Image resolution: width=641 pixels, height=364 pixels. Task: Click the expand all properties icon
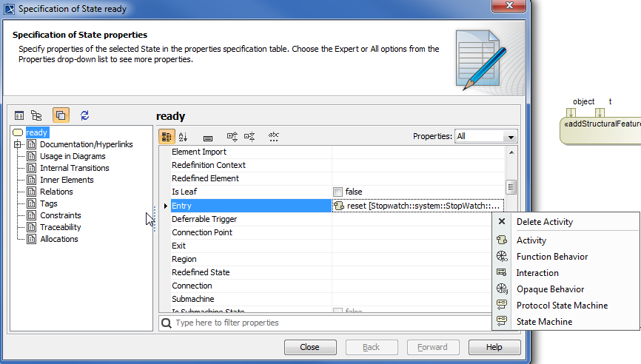(232, 136)
